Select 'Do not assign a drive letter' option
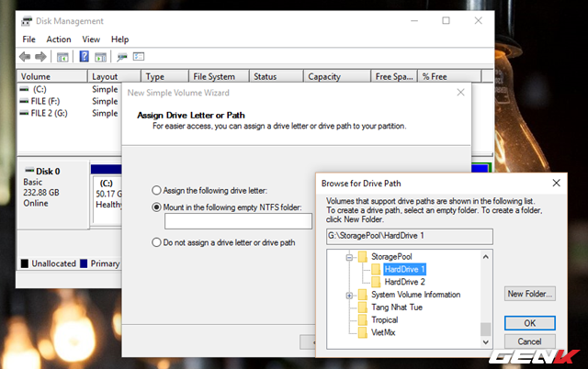588x369 pixels. point(157,242)
